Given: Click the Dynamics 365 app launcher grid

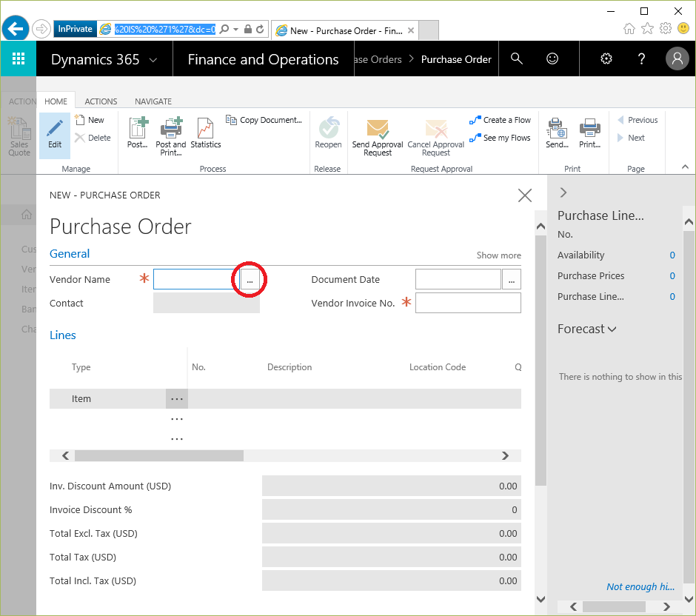Looking at the screenshot, I should [x=19, y=59].
